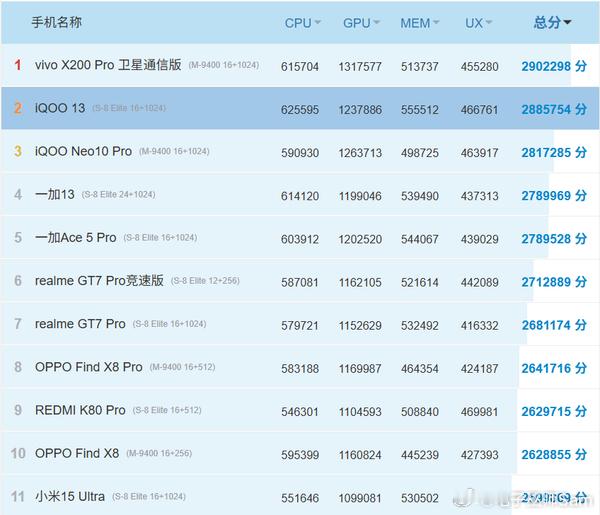Click MEM score 513737
600x515 pixels.
tap(419, 67)
